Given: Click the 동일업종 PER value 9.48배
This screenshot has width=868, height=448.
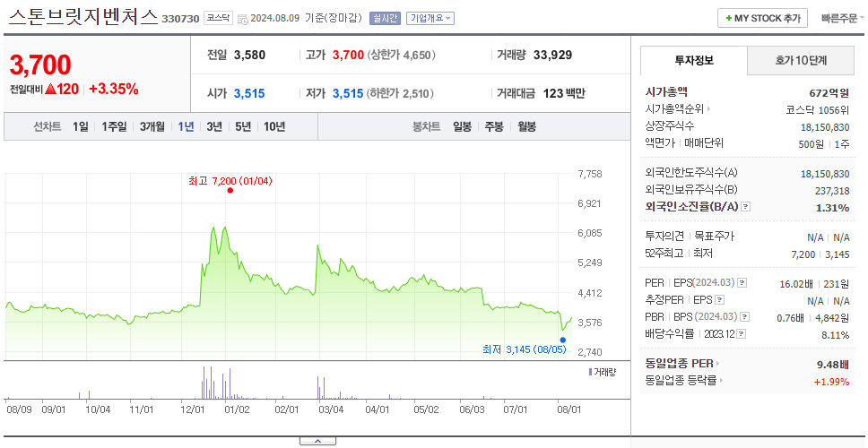Looking at the screenshot, I should click(x=833, y=365).
